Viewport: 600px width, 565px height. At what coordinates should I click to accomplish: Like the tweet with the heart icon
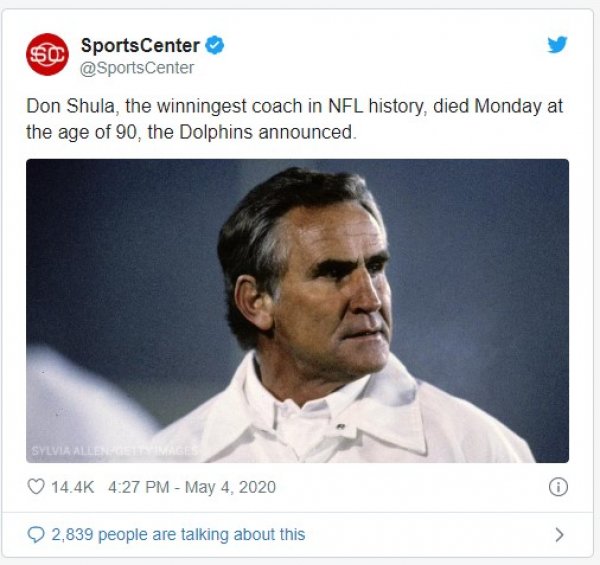36,487
